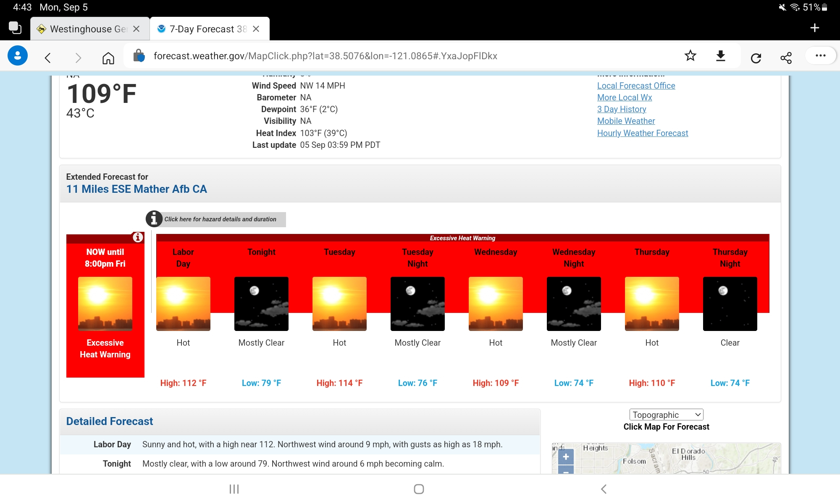The width and height of the screenshot is (840, 504).
Task: Open new tab with plus icon
Action: click(814, 28)
